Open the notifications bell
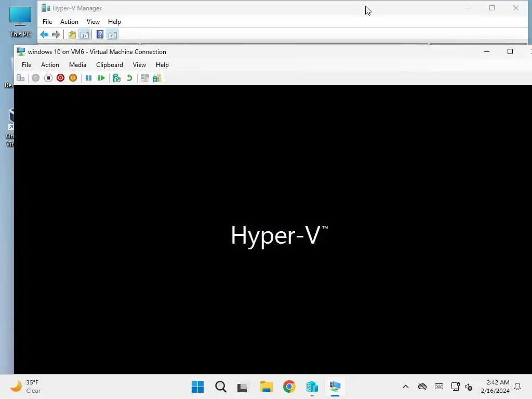This screenshot has width=532, height=399. click(518, 387)
